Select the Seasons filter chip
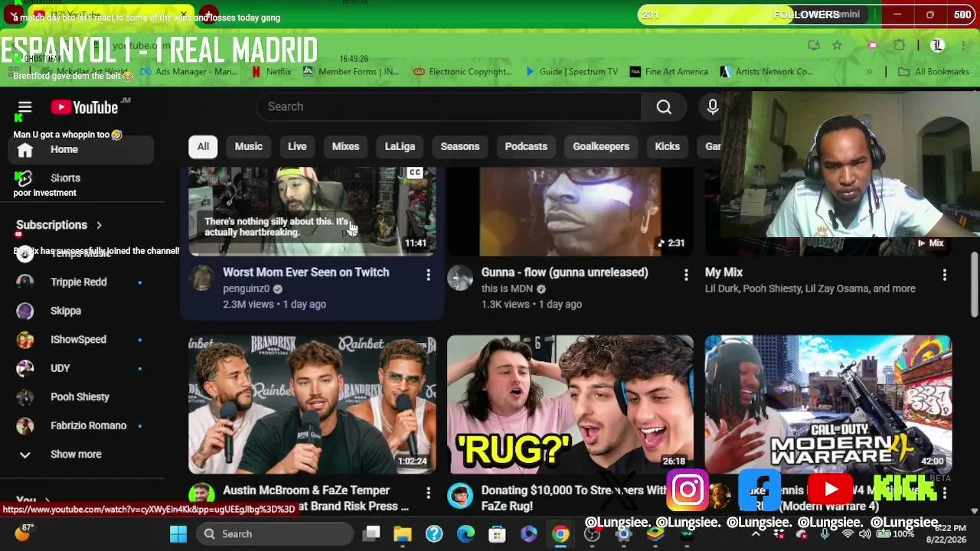Image resolution: width=980 pixels, height=551 pixels. [460, 147]
